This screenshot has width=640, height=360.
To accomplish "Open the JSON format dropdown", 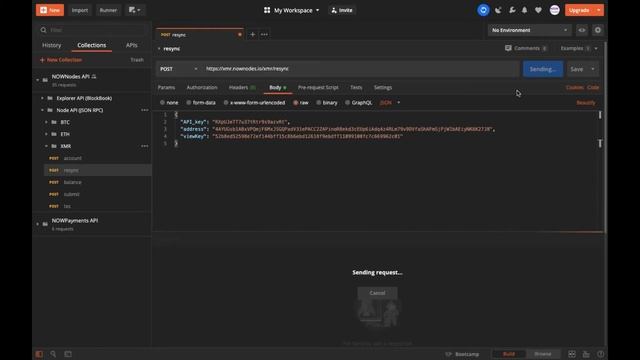I will click(x=390, y=103).
